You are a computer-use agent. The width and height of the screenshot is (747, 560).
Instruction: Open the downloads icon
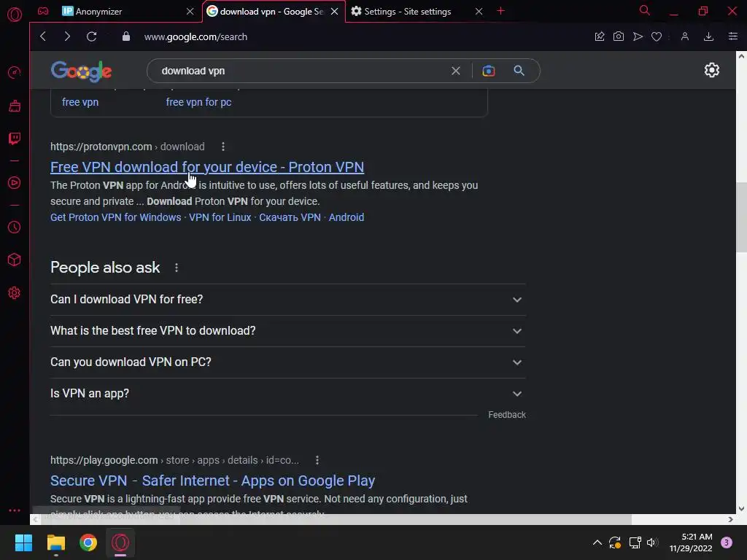pyautogui.click(x=708, y=36)
